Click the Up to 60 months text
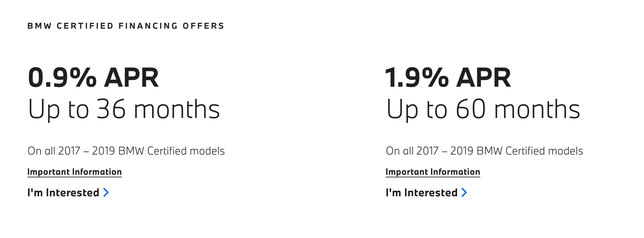644x238 pixels. pyautogui.click(x=483, y=109)
